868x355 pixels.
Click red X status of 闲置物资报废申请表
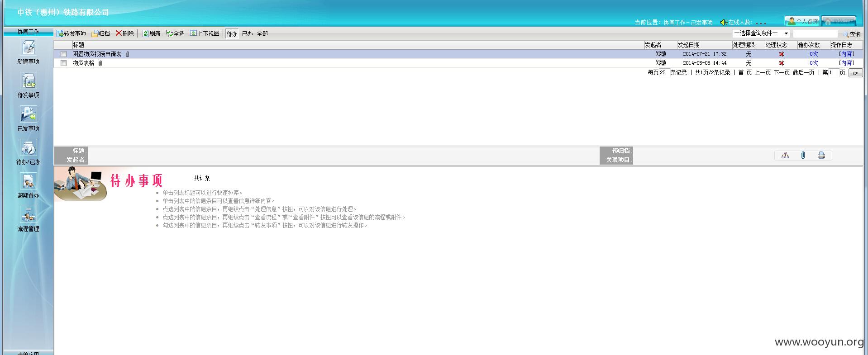[781, 54]
